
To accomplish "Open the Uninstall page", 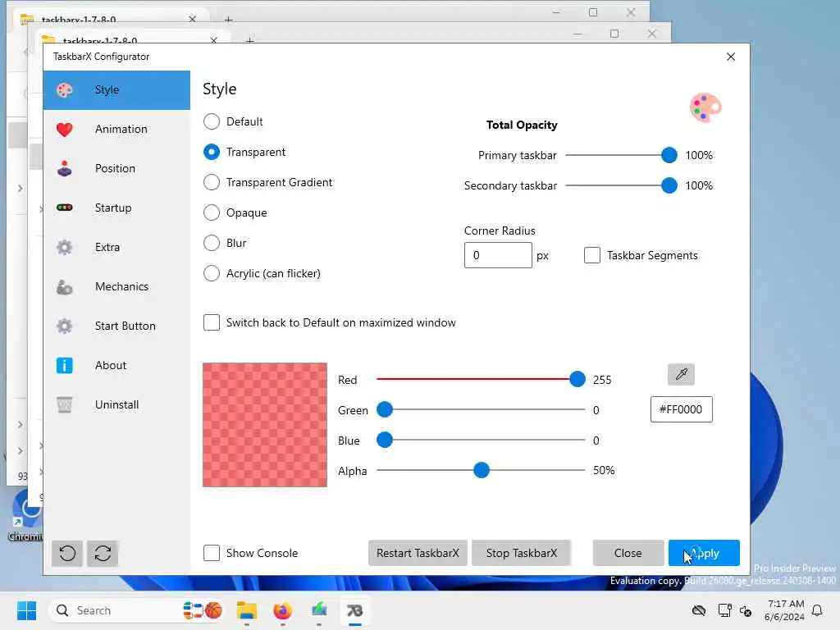I will click(116, 405).
